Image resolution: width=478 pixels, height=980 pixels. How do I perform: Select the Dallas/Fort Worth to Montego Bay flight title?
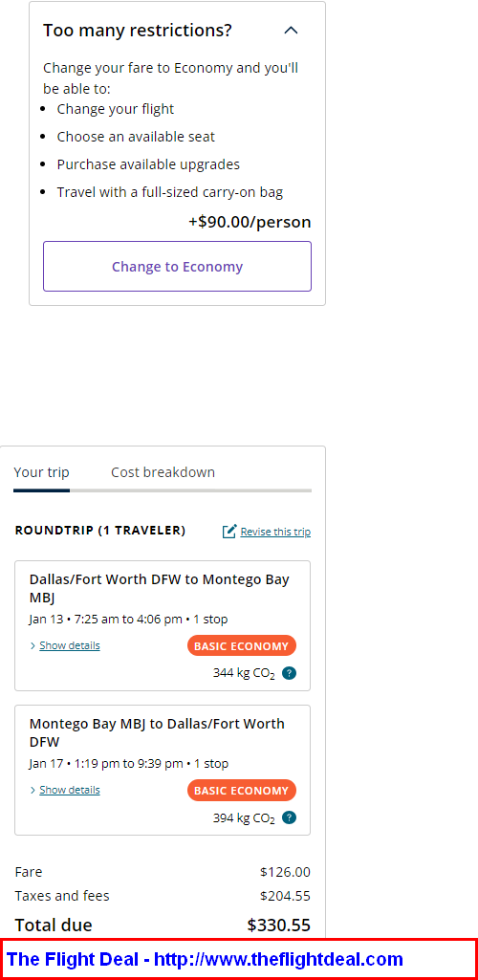pos(160,588)
